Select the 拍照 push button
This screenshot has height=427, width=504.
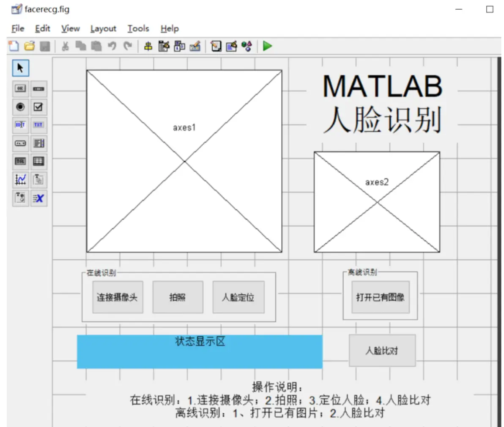178,297
